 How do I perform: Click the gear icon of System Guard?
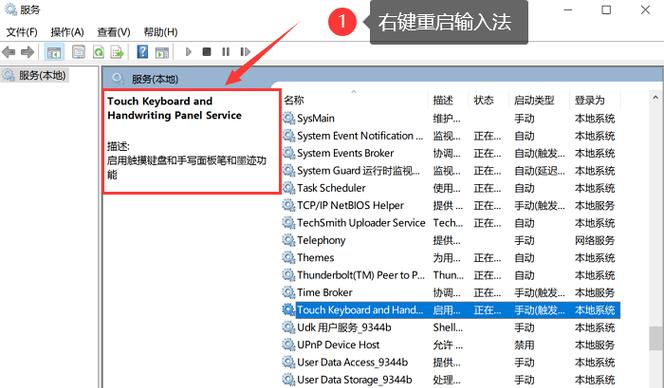(289, 170)
